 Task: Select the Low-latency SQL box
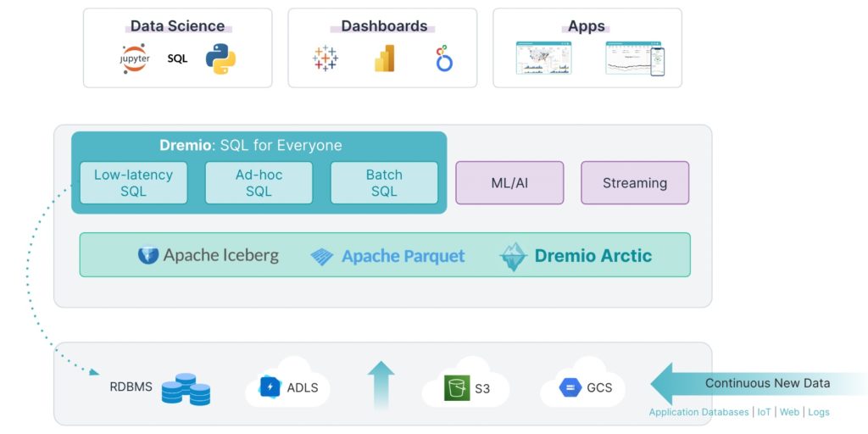click(x=133, y=183)
